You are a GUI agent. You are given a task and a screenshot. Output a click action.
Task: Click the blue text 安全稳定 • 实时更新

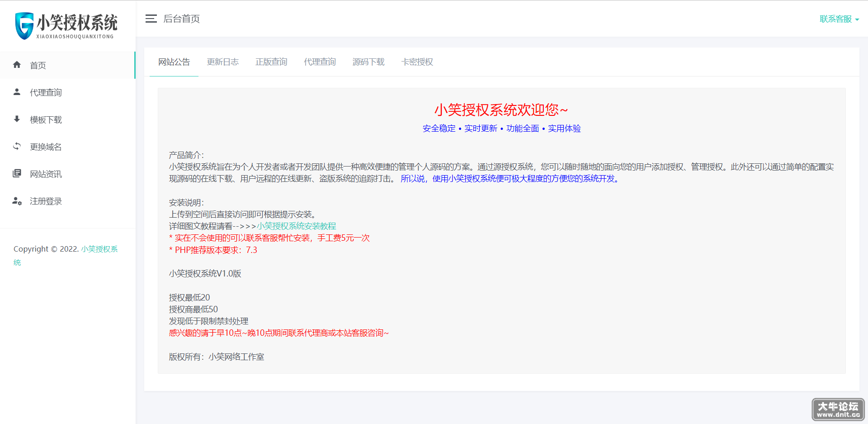[x=460, y=129]
